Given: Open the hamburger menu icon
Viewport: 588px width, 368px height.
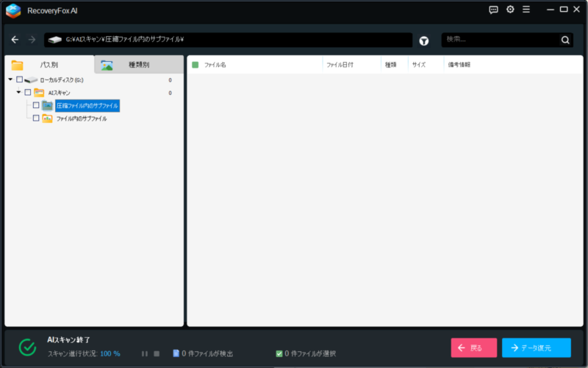Looking at the screenshot, I should pos(526,10).
